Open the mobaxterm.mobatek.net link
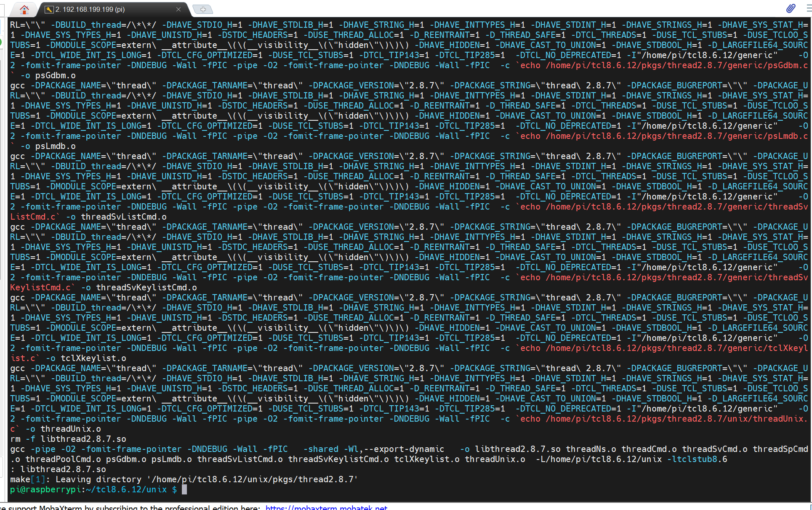Viewport: 812px width, 510px height. pyautogui.click(x=326, y=507)
